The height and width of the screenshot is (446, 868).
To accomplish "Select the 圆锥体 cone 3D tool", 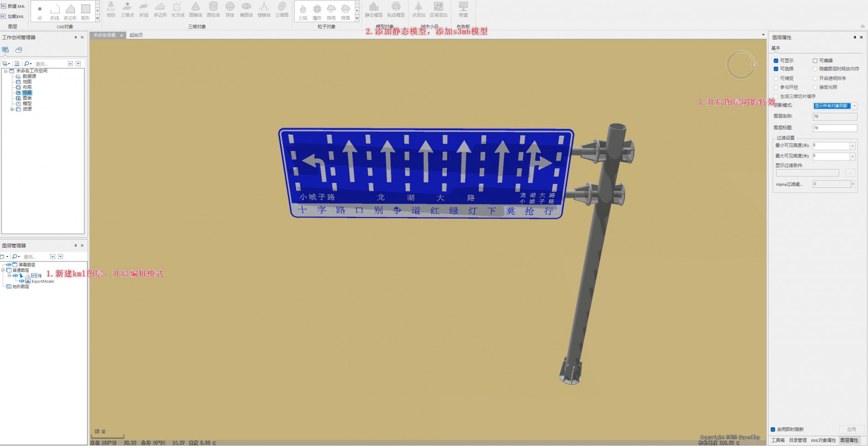I will [196, 10].
